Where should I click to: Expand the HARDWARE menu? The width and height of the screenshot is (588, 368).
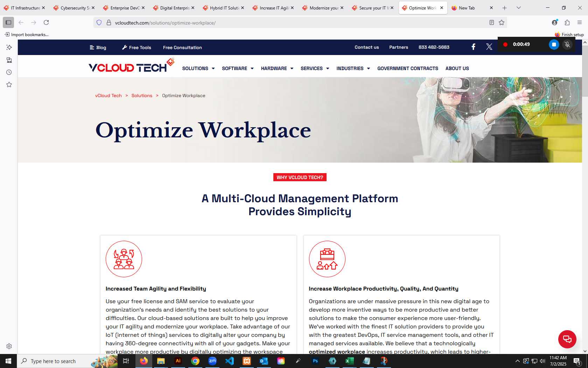pos(277,68)
